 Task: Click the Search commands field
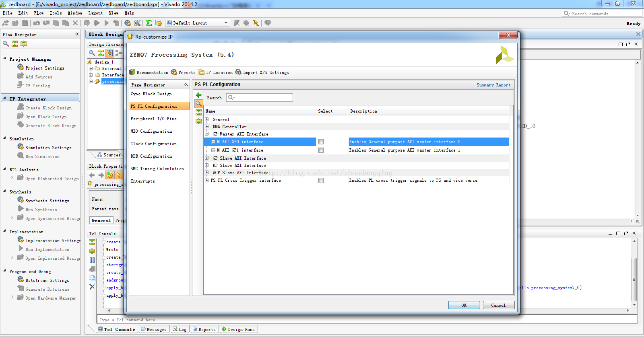pyautogui.click(x=602, y=13)
